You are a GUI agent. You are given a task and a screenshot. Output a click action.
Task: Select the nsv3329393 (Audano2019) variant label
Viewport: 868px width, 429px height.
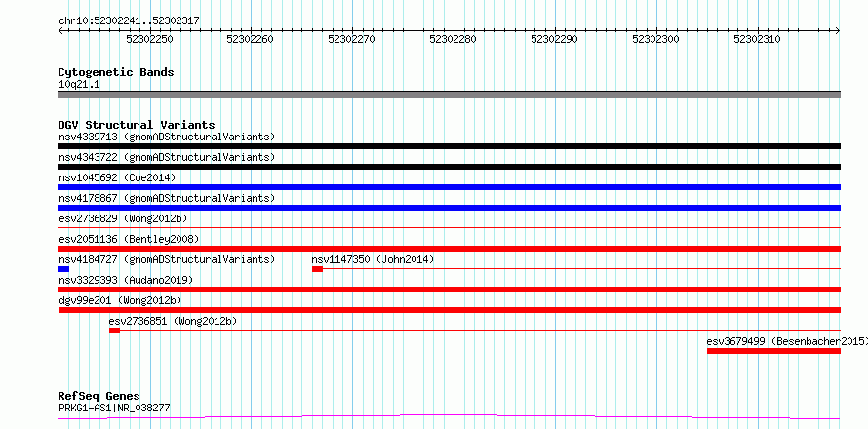click(x=126, y=280)
